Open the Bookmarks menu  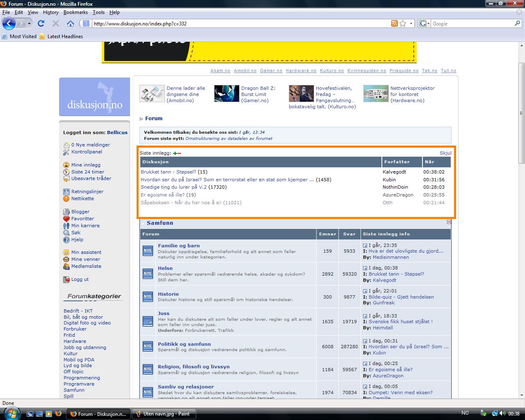[x=75, y=12]
